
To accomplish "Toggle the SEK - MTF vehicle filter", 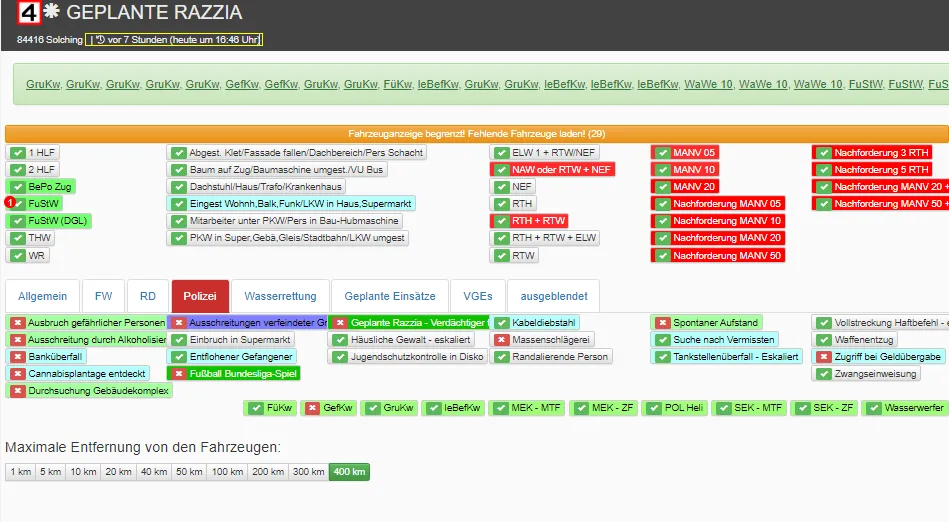I will pyautogui.click(x=750, y=408).
